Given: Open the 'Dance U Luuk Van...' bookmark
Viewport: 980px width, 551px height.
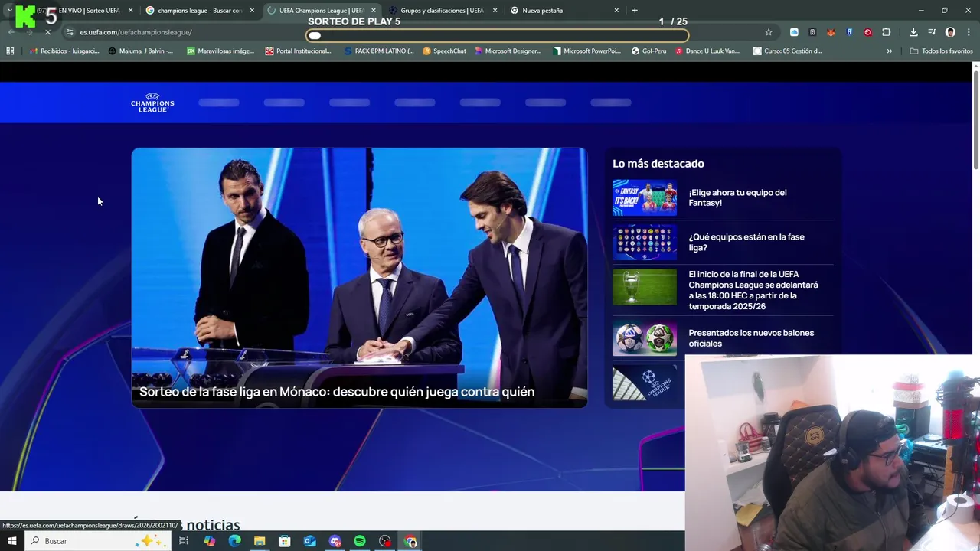Looking at the screenshot, I should [x=707, y=51].
